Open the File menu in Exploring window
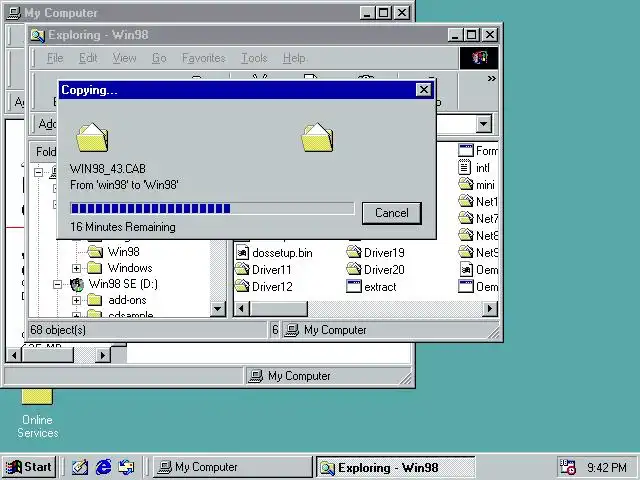The height and width of the screenshot is (480, 640). pyautogui.click(x=55, y=58)
